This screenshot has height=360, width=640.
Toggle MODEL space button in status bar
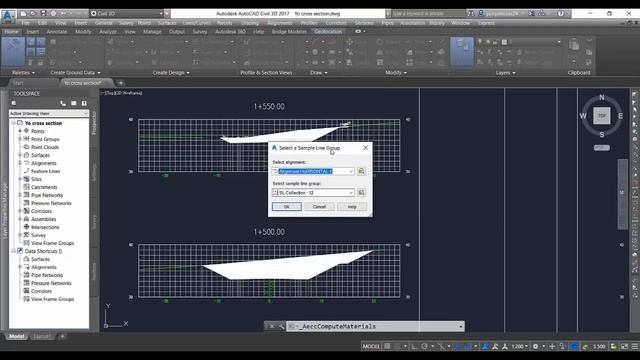click(x=371, y=347)
